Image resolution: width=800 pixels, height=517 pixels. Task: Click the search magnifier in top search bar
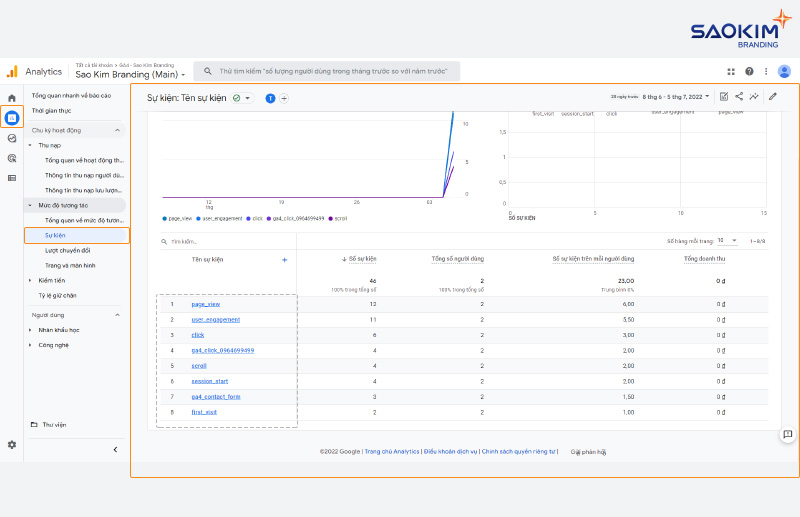point(208,71)
